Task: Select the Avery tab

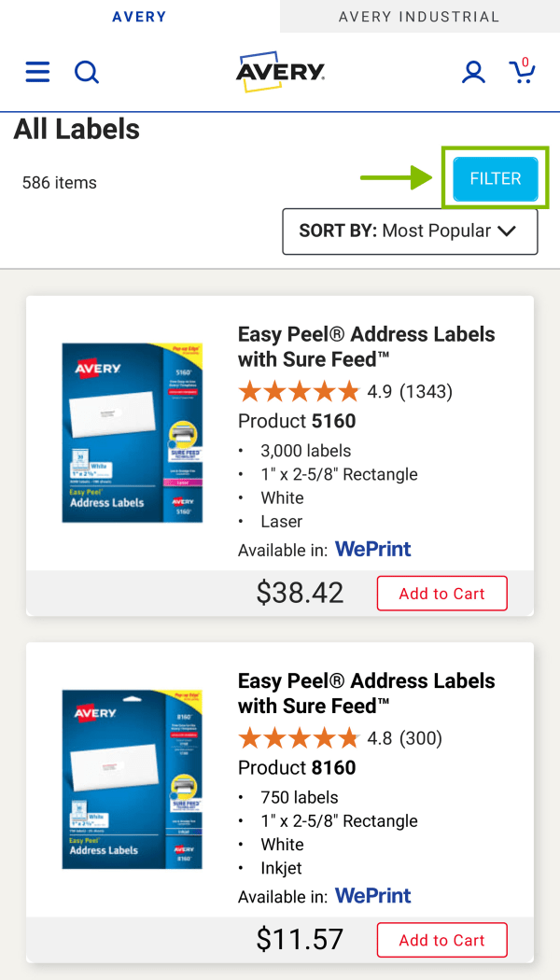Action: (140, 17)
